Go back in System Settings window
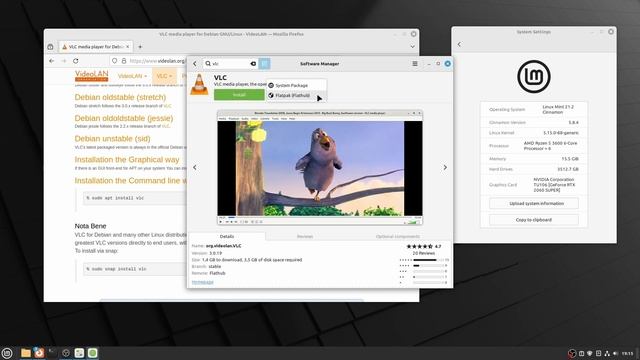Viewport: 640px width, 360px height. coord(459,44)
